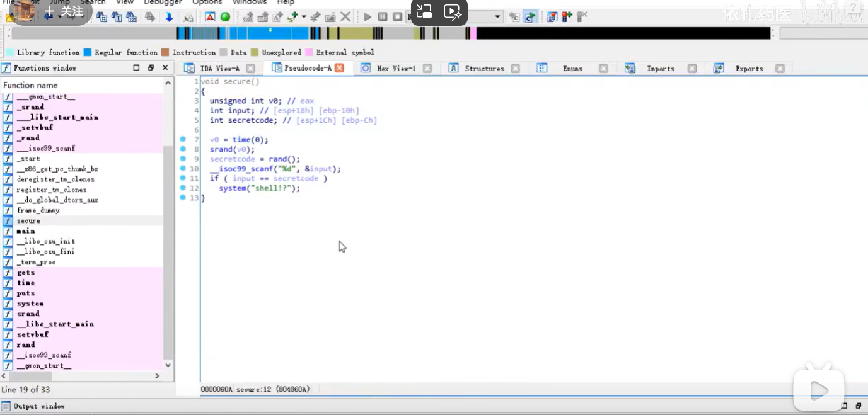Close the Functions window panel
This screenshot has height=415, width=868.
coord(165,67)
